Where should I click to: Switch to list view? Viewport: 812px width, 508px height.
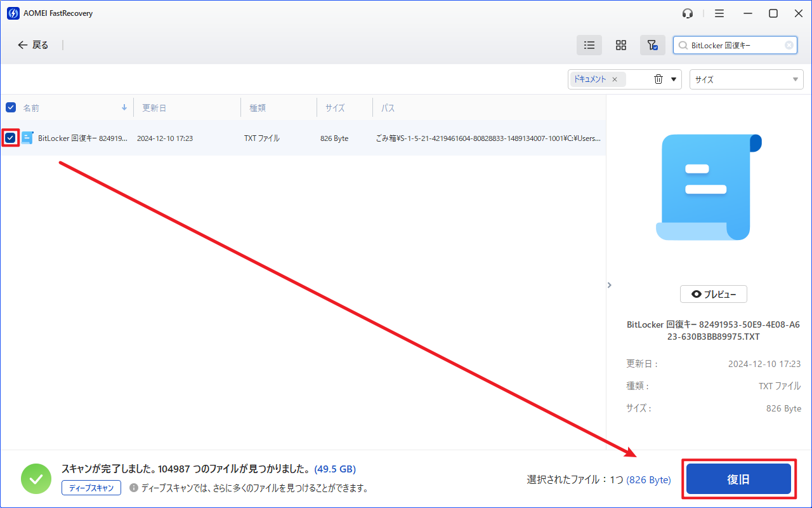[x=589, y=45]
